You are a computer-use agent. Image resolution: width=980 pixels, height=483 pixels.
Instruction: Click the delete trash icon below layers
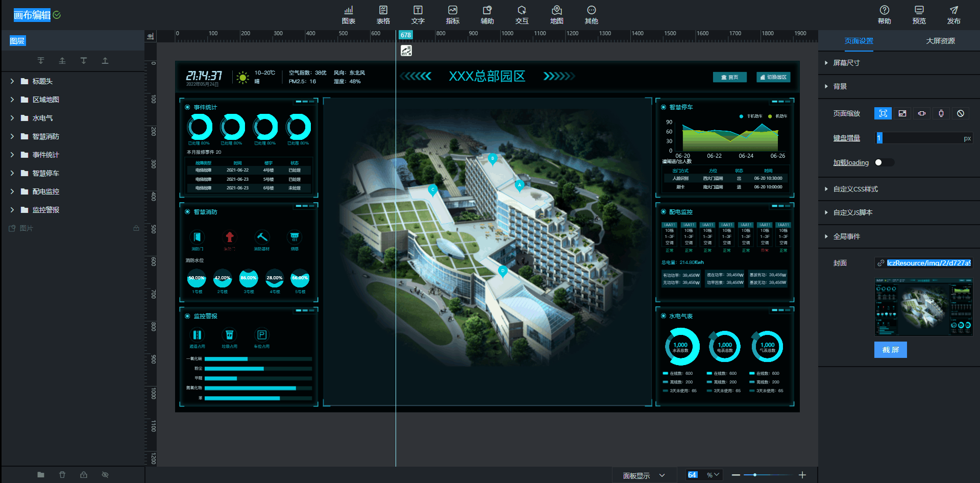(62, 475)
